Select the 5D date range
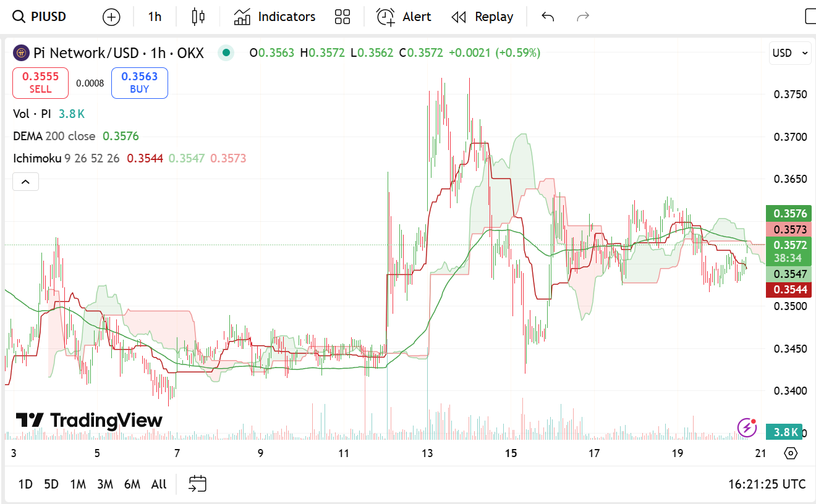This screenshot has height=504, width=816. coord(51,484)
